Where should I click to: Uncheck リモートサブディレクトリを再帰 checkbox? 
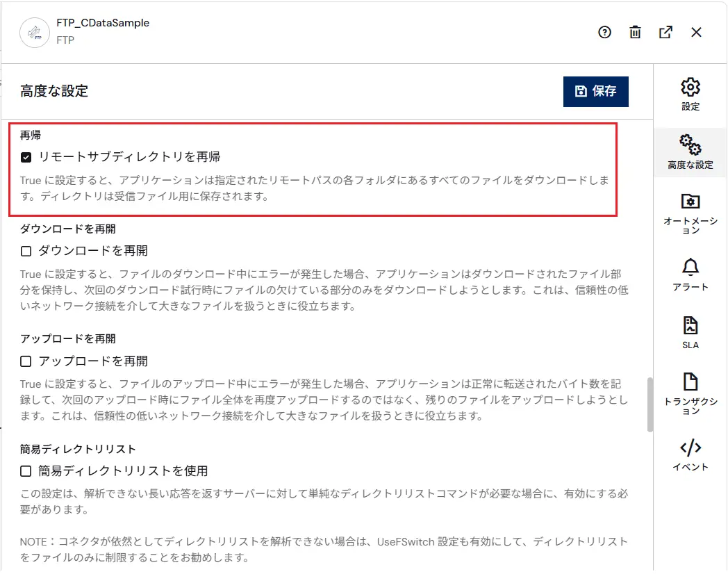(x=26, y=158)
